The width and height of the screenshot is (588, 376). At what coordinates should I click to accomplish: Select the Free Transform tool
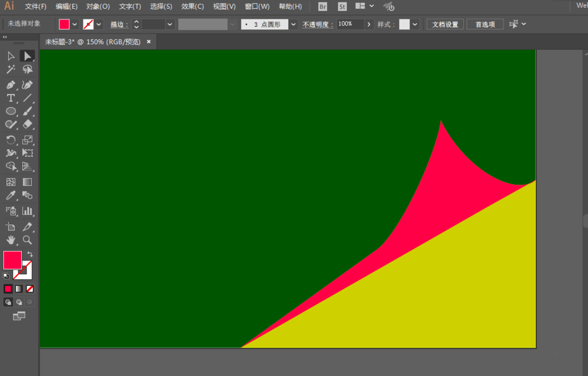[28, 153]
